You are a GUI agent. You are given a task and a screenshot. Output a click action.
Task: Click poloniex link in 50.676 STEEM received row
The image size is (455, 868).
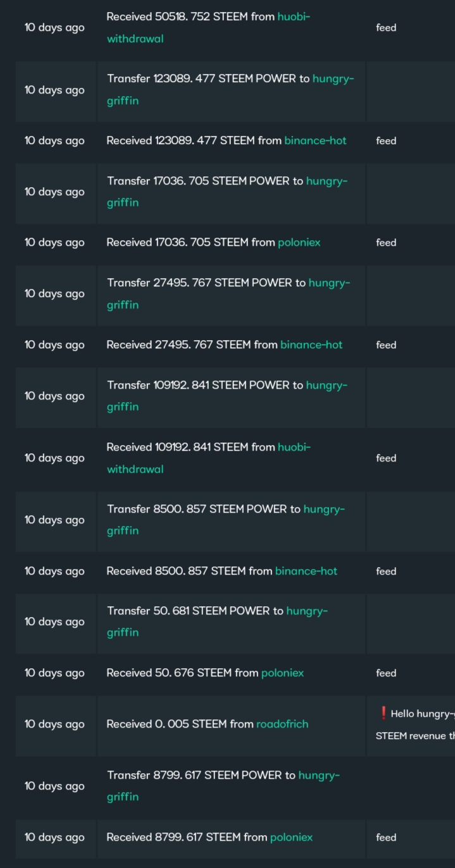coord(282,673)
